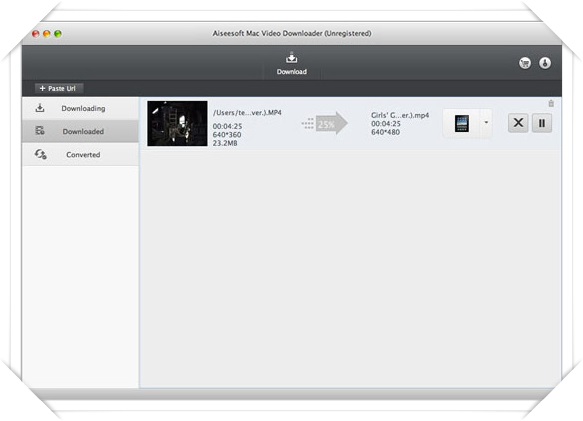Click the register key icon

(545, 63)
